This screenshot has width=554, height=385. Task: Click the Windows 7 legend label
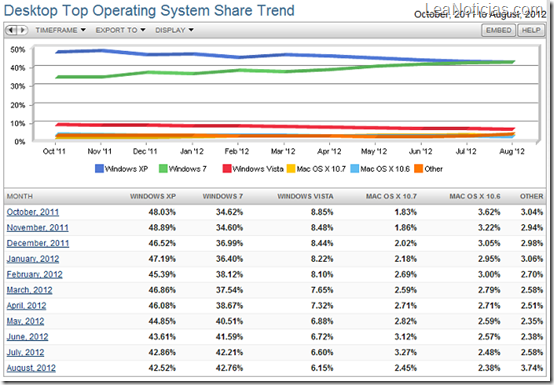point(187,169)
